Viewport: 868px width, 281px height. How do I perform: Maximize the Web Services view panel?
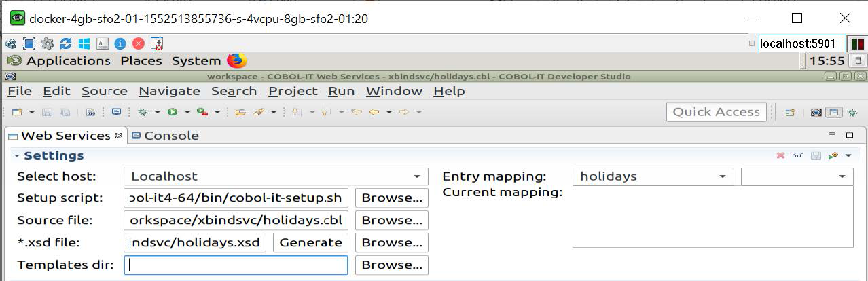pyautogui.click(x=850, y=135)
